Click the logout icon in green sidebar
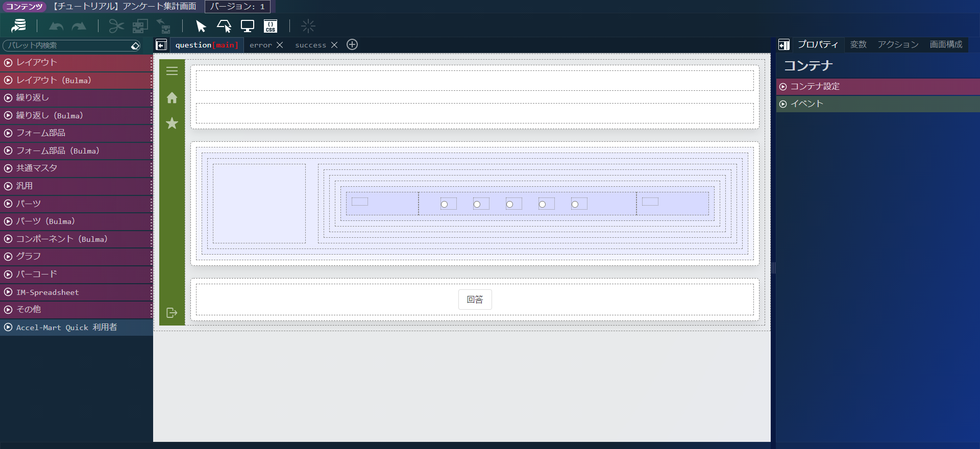 pyautogui.click(x=172, y=312)
